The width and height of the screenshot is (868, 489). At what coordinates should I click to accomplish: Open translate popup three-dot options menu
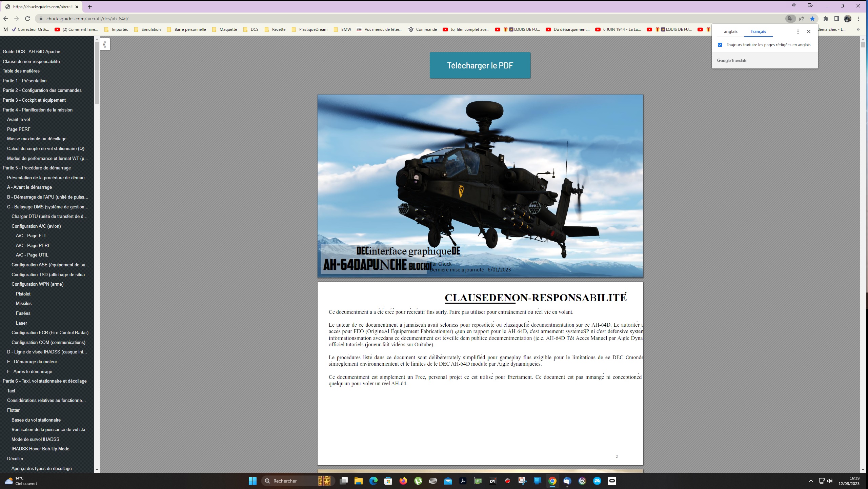tap(798, 32)
